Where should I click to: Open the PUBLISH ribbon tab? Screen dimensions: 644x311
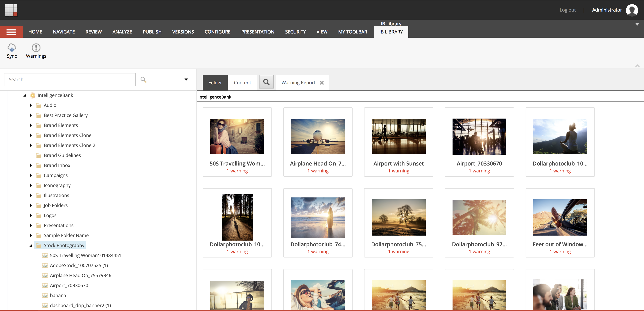point(152,32)
